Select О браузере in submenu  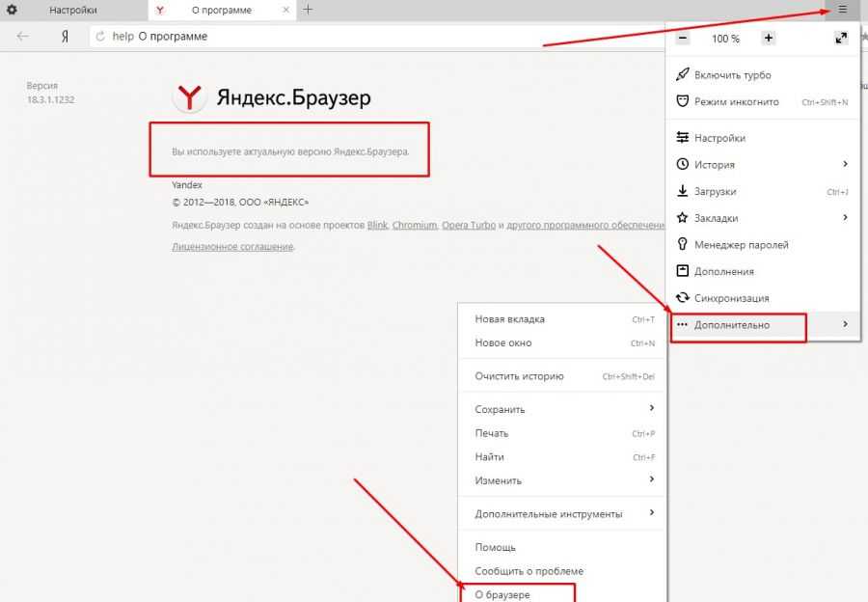coord(563,595)
